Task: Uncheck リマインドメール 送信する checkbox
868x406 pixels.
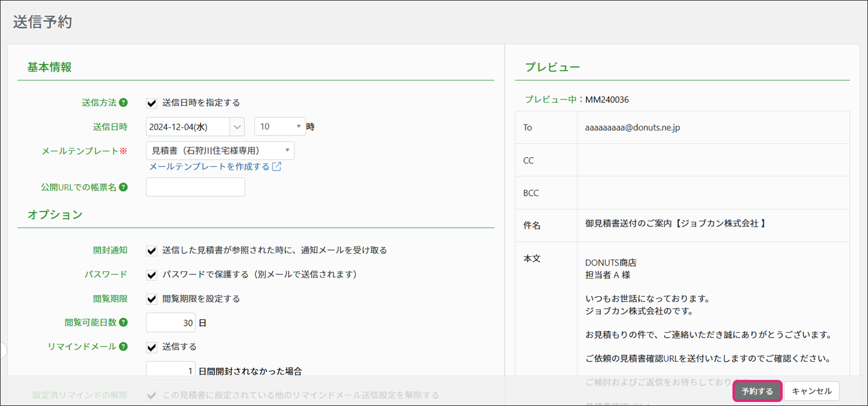Action: (x=152, y=347)
